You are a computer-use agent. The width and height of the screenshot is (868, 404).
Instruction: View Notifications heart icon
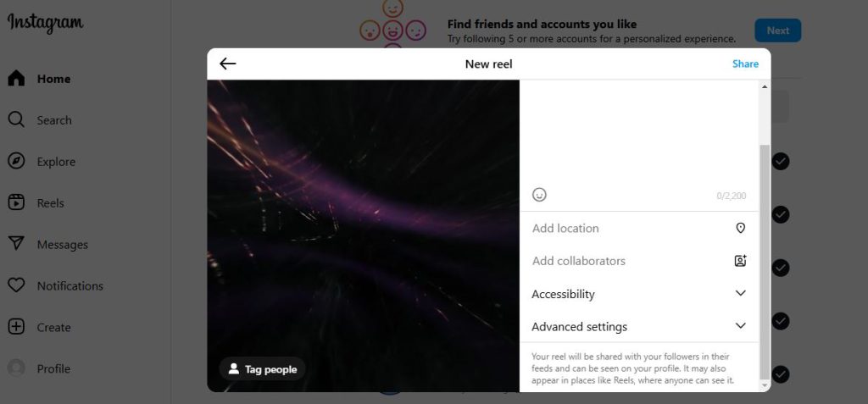[x=16, y=285]
